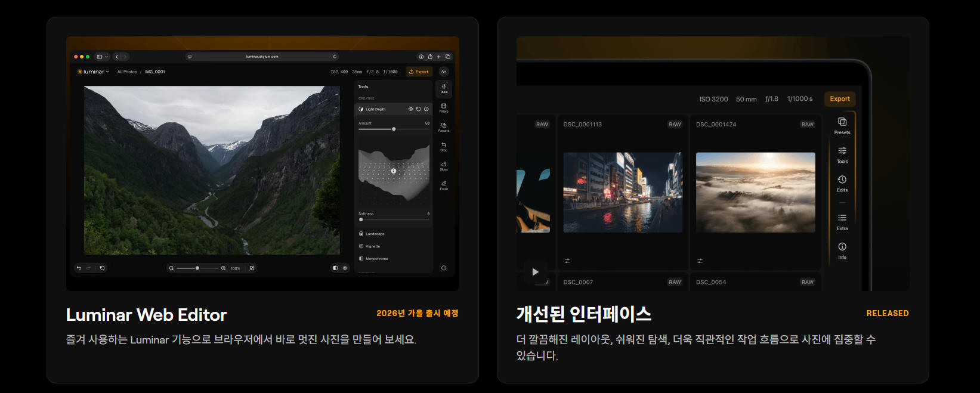Select the Osaka night canal thumbnail DSC_0001113

[x=623, y=192]
